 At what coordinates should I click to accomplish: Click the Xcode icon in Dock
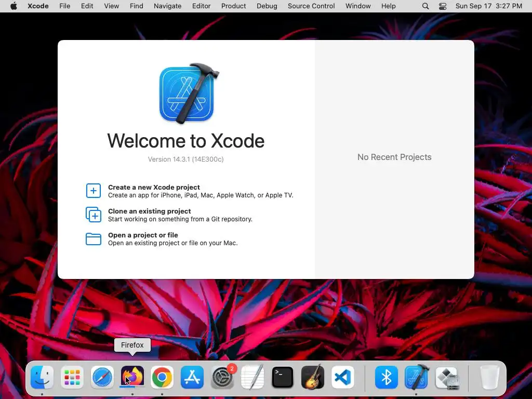pyautogui.click(x=416, y=377)
